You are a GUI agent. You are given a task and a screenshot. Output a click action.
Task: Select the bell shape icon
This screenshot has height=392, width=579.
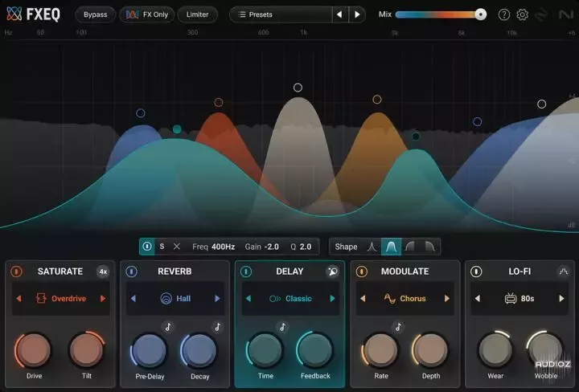[x=391, y=247]
